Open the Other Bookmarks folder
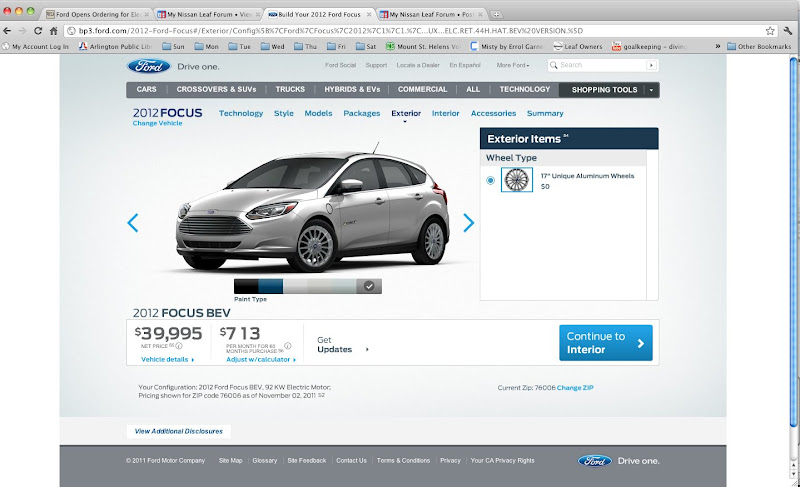Screen dimensions: 800x487 759,46
